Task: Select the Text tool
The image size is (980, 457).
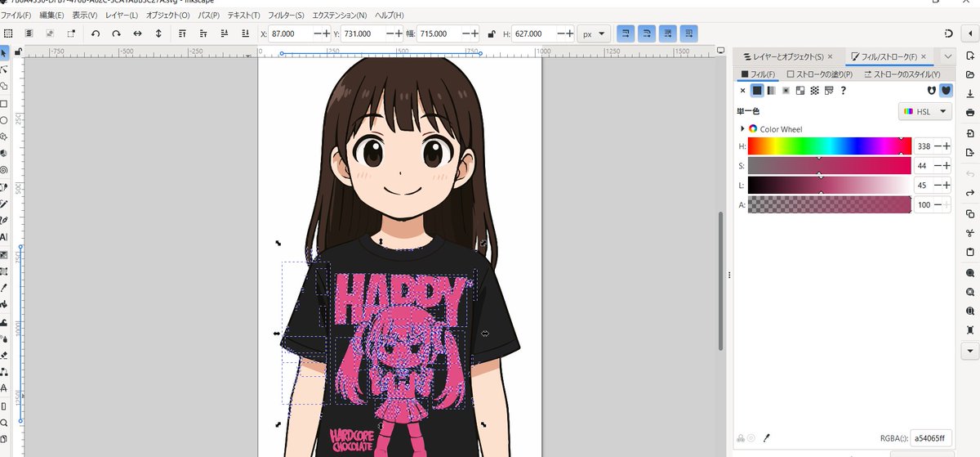Action: coord(4,237)
